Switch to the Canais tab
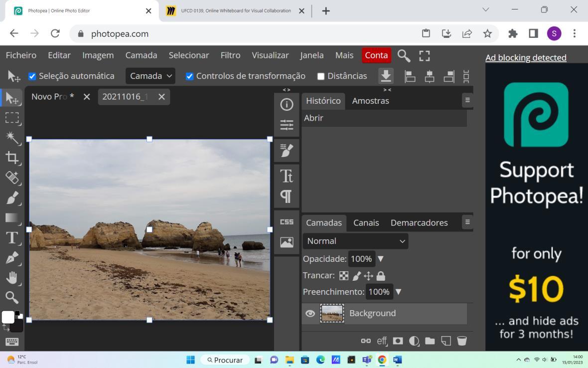 tap(366, 222)
